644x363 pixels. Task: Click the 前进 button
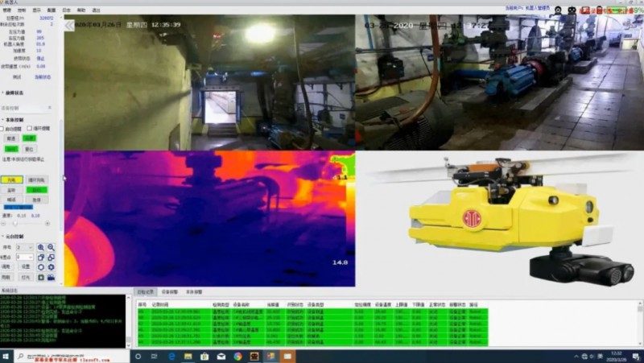coord(11,138)
